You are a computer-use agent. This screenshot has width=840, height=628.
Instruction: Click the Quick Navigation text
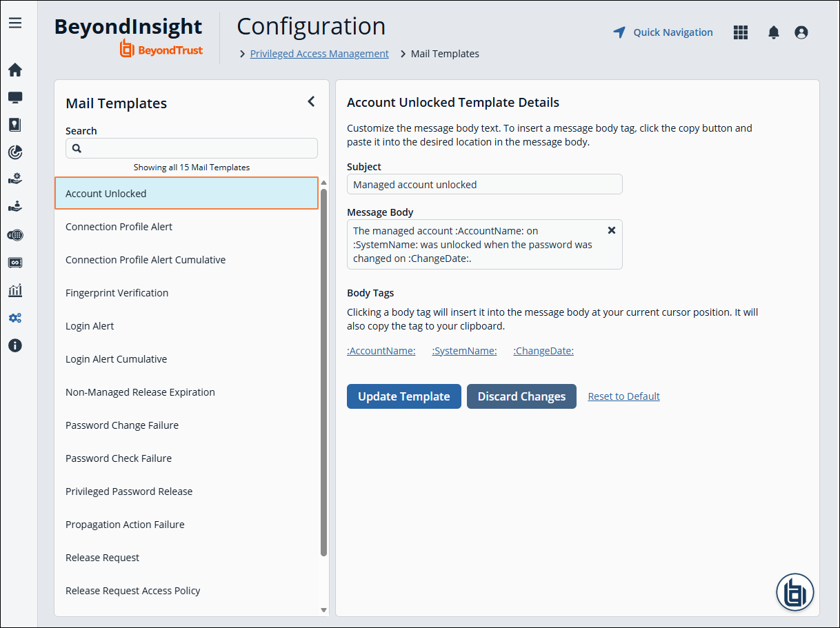tap(673, 32)
